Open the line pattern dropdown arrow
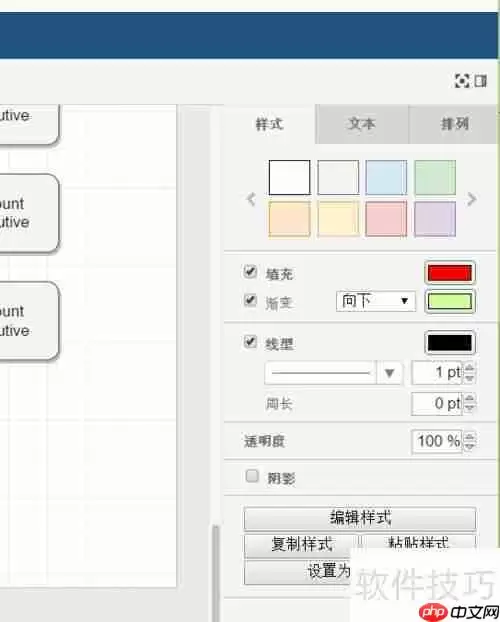 pyautogui.click(x=389, y=373)
